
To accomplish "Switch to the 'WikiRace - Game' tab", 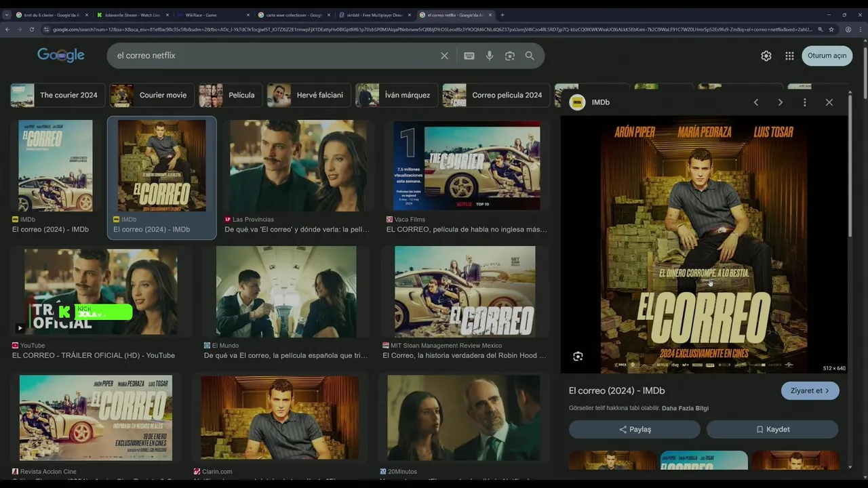I will pyautogui.click(x=213, y=15).
